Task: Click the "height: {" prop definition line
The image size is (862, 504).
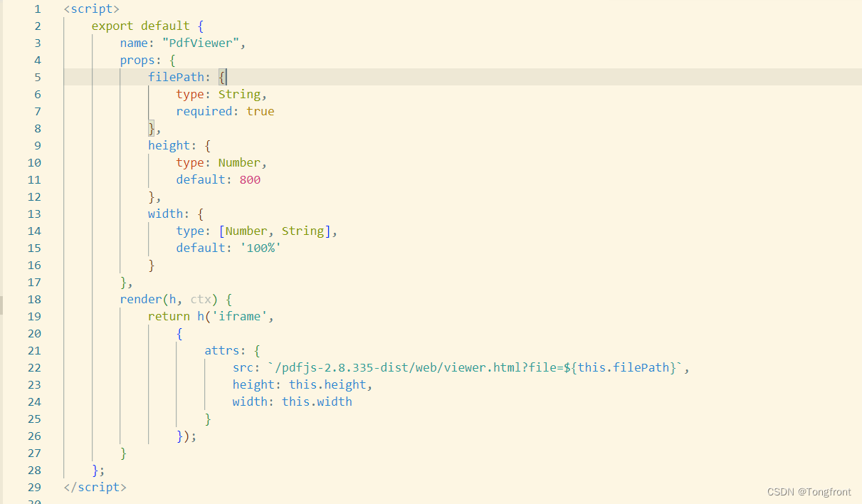Action: pyautogui.click(x=179, y=146)
